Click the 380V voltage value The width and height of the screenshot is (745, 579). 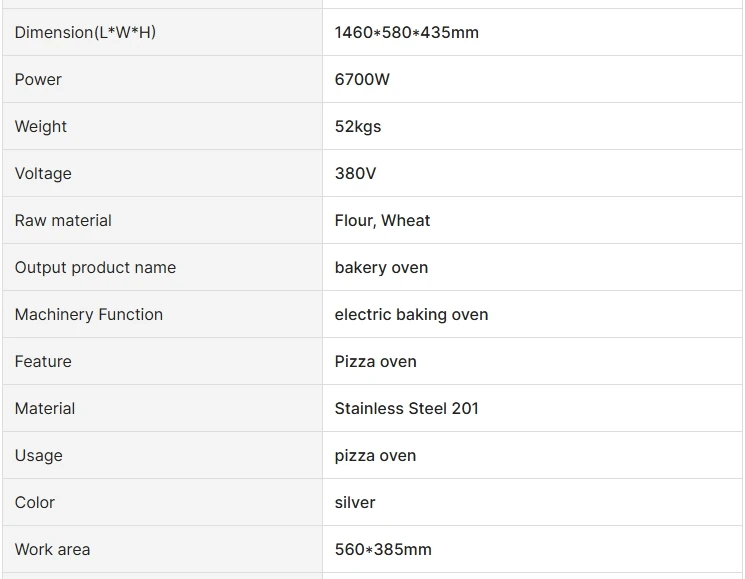(x=355, y=173)
